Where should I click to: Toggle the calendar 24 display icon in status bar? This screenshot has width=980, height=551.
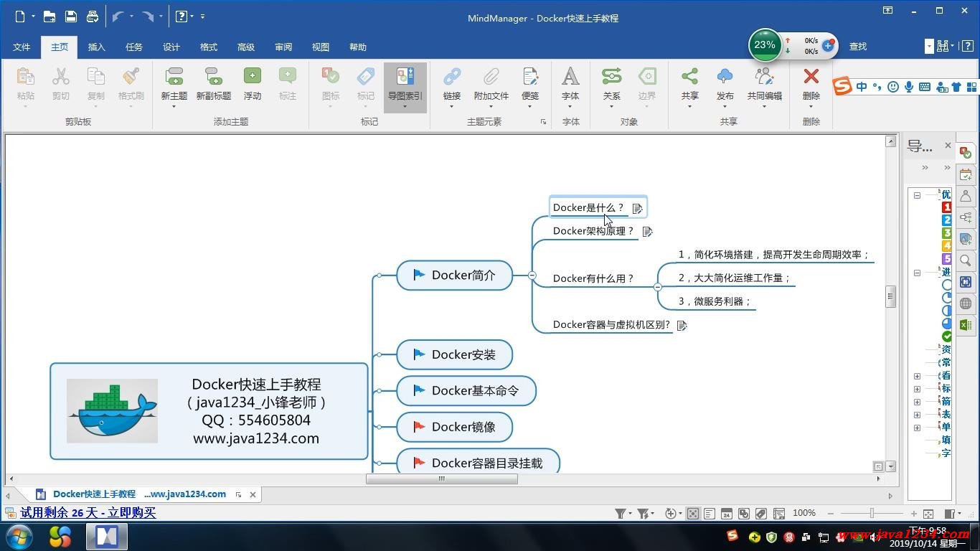(727, 514)
